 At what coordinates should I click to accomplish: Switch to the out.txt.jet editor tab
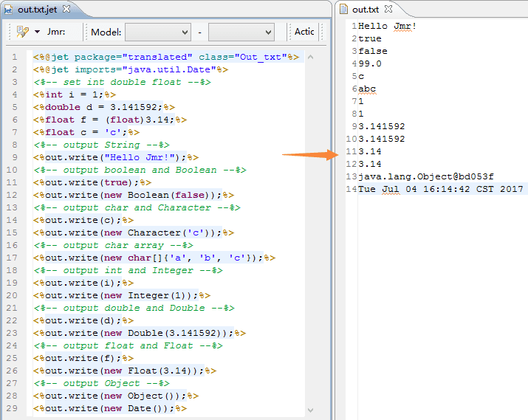[x=38, y=10]
